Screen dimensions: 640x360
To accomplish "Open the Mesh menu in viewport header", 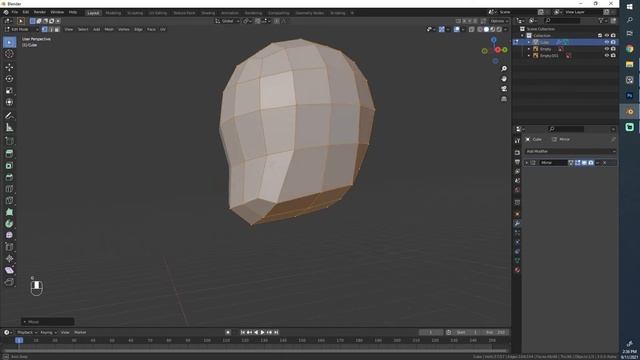I will click(x=109, y=29).
